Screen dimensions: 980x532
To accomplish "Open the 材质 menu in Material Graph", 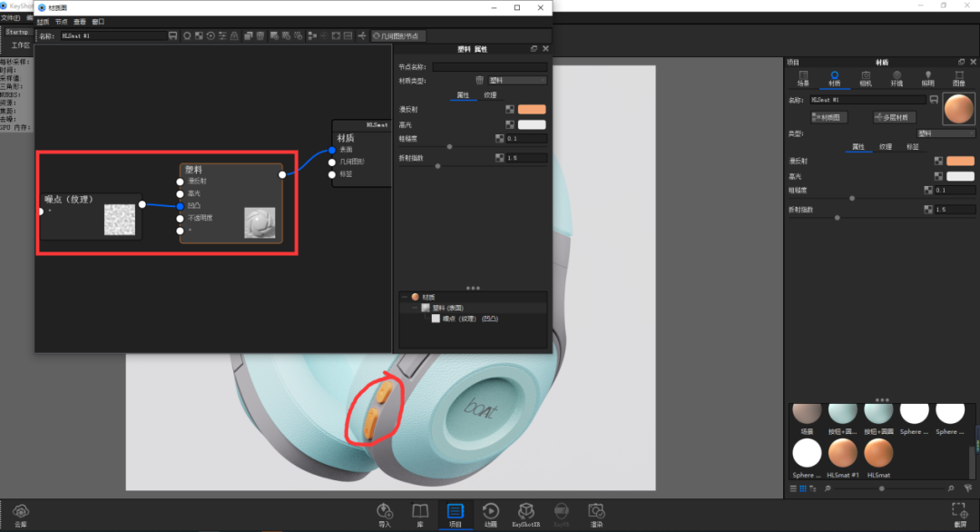I will (x=43, y=22).
